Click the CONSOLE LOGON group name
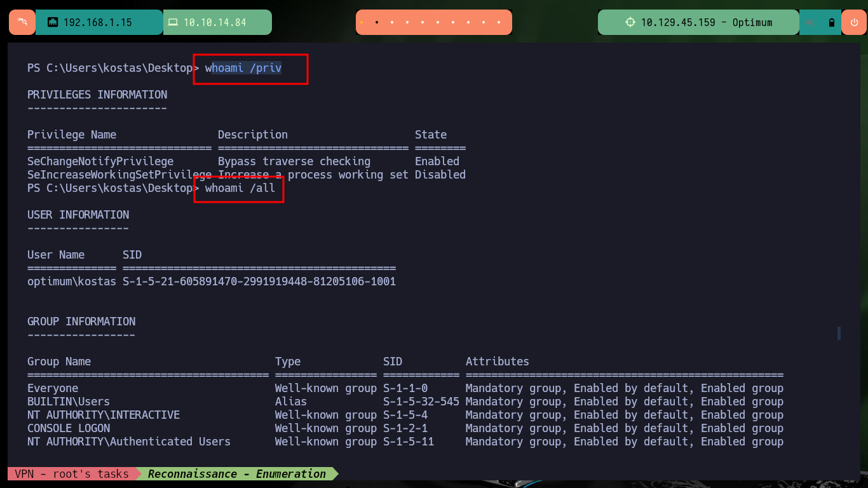This screenshot has height=488, width=868. [x=69, y=428]
